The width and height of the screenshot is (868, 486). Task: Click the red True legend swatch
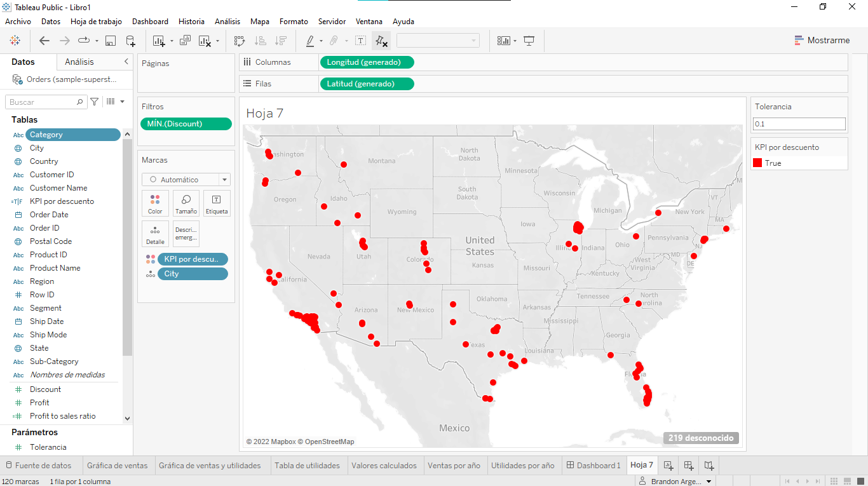(x=757, y=163)
